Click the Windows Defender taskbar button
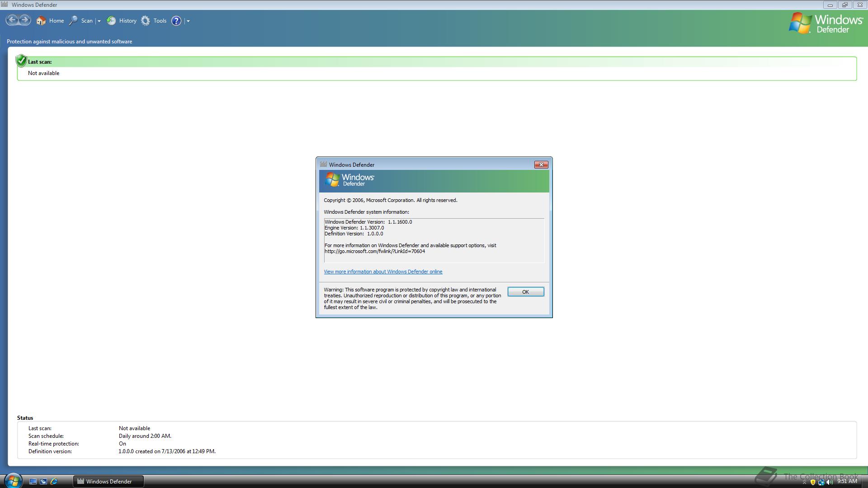868x488 pixels. point(108,482)
